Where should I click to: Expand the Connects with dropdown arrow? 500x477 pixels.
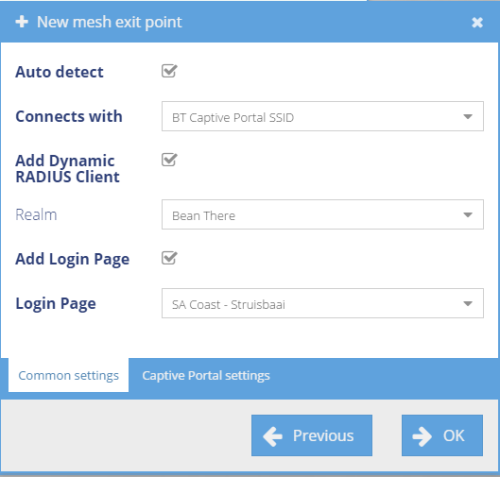468,117
